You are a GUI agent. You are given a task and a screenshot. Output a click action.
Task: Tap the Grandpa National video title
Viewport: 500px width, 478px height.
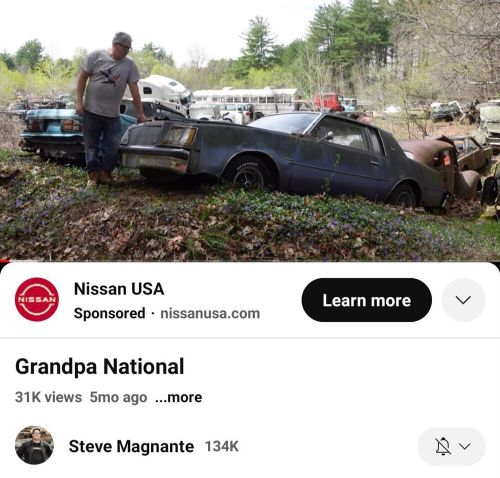click(100, 367)
